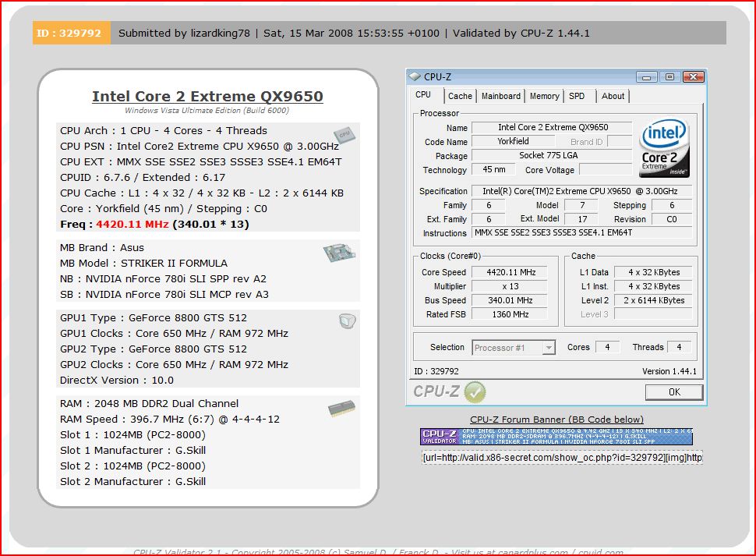Click the Cores count field
The height and width of the screenshot is (556, 756).
[x=607, y=347]
